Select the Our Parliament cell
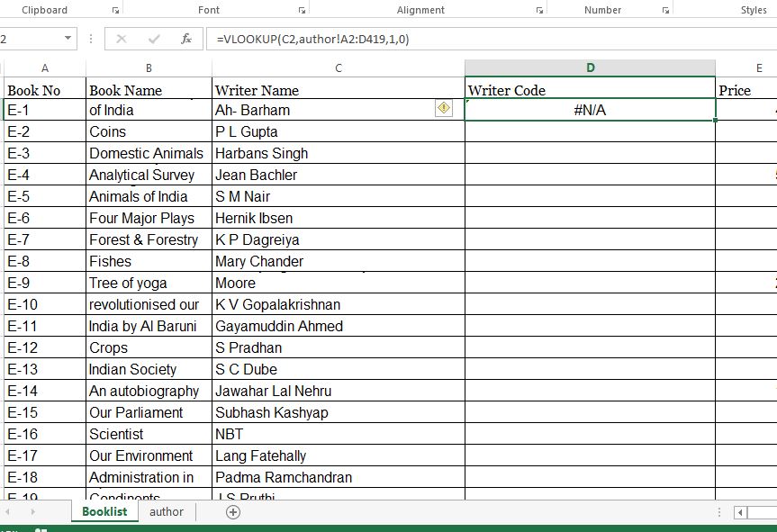 149,412
